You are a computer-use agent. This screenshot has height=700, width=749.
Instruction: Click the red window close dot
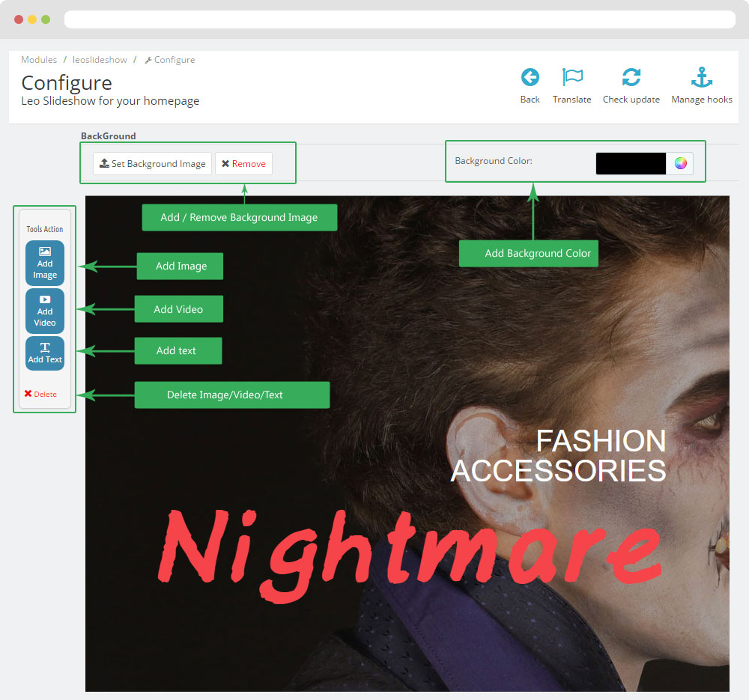19,19
